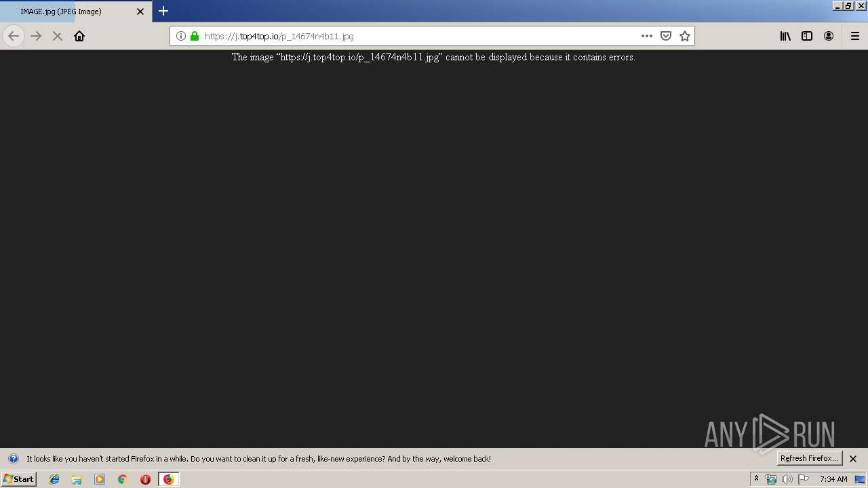Open the volume speaker tray icon
Viewport: 868px width, 488px height.
coord(787,479)
